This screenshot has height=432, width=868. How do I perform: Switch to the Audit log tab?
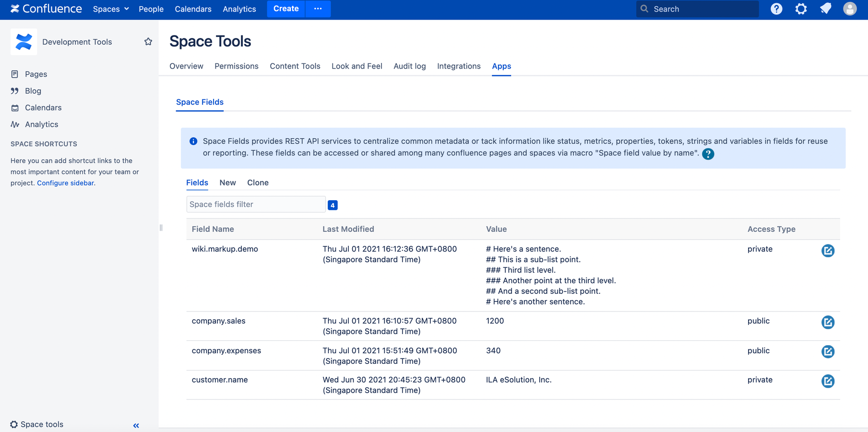[410, 66]
